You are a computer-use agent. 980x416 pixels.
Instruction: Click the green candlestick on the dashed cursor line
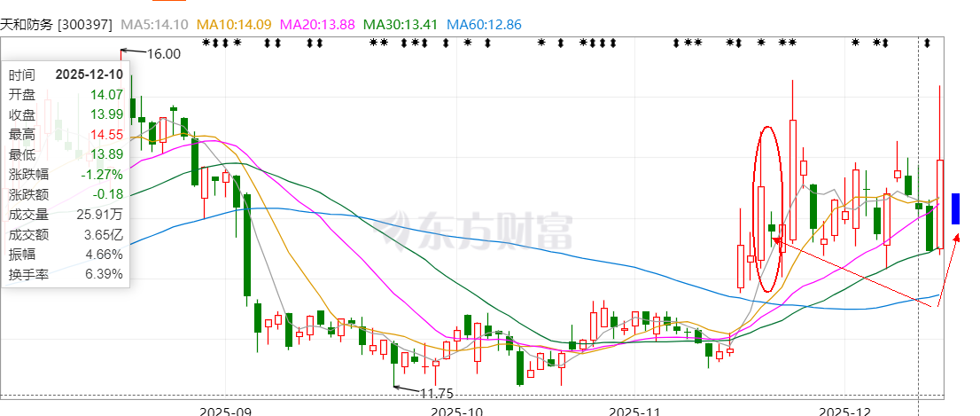[x=918, y=206]
